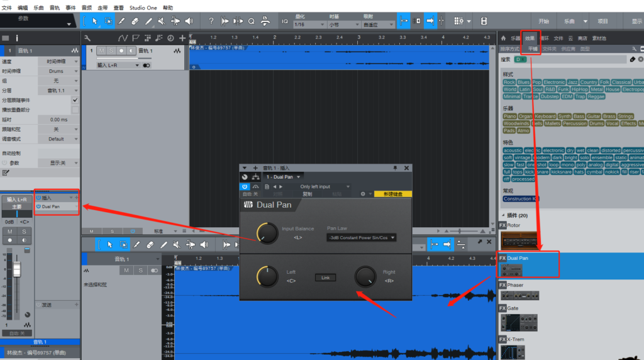The width and height of the screenshot is (644, 360).
Task: Toggle 分层跟随事件 checkbox
Action: (x=75, y=100)
